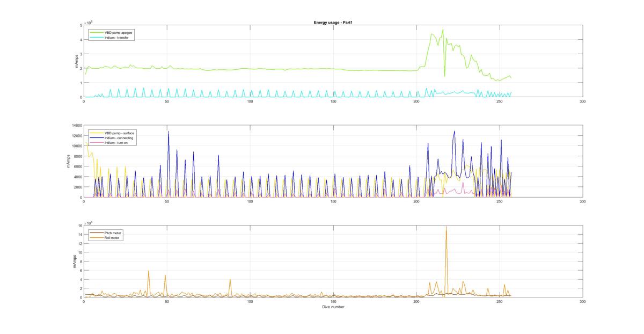Click y-tick '12' on bottom plot

click(x=79, y=244)
